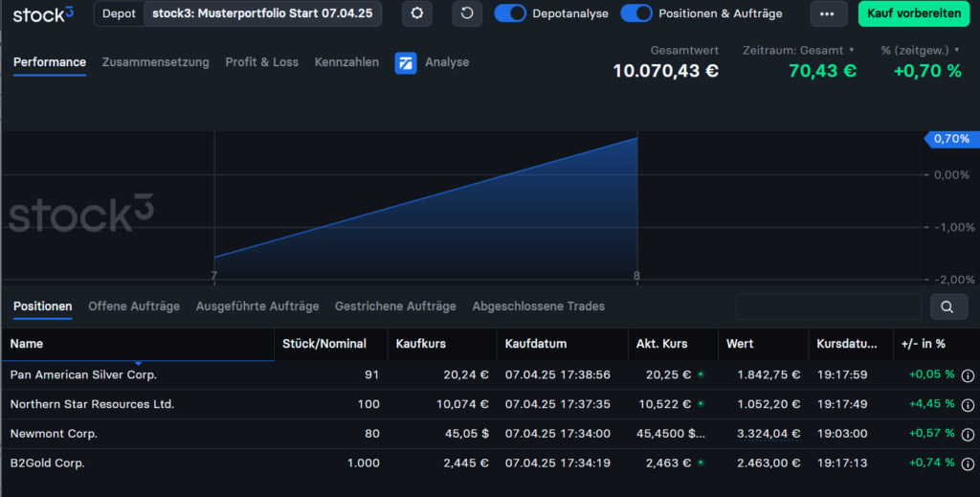Click the +0,74 % change value
Screen dimensions: 980x497
932,463
